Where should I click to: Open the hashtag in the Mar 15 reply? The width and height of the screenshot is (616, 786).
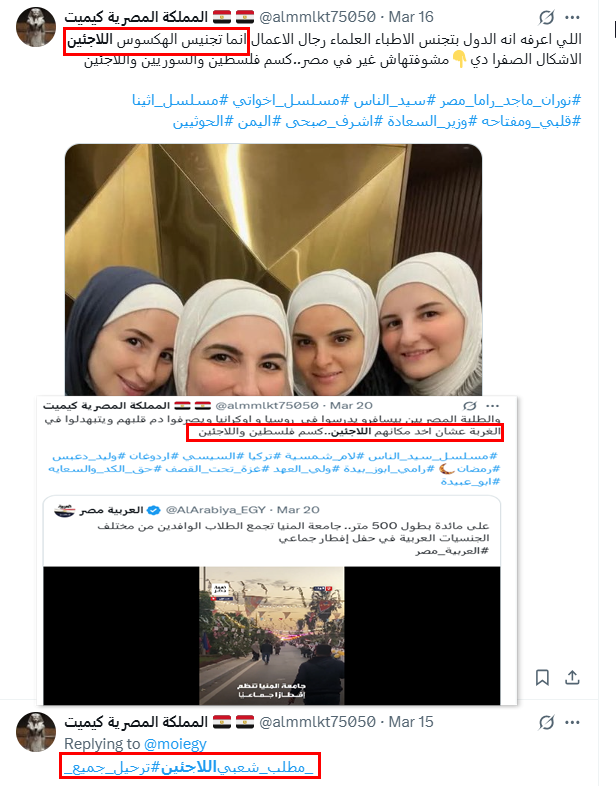(188, 767)
